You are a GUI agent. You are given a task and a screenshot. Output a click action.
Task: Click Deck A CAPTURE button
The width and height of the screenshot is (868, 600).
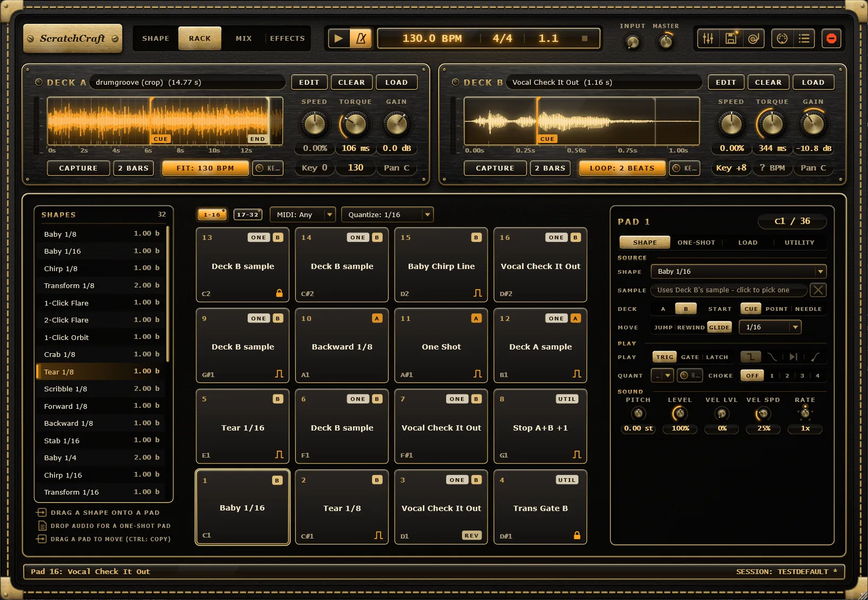pos(78,168)
